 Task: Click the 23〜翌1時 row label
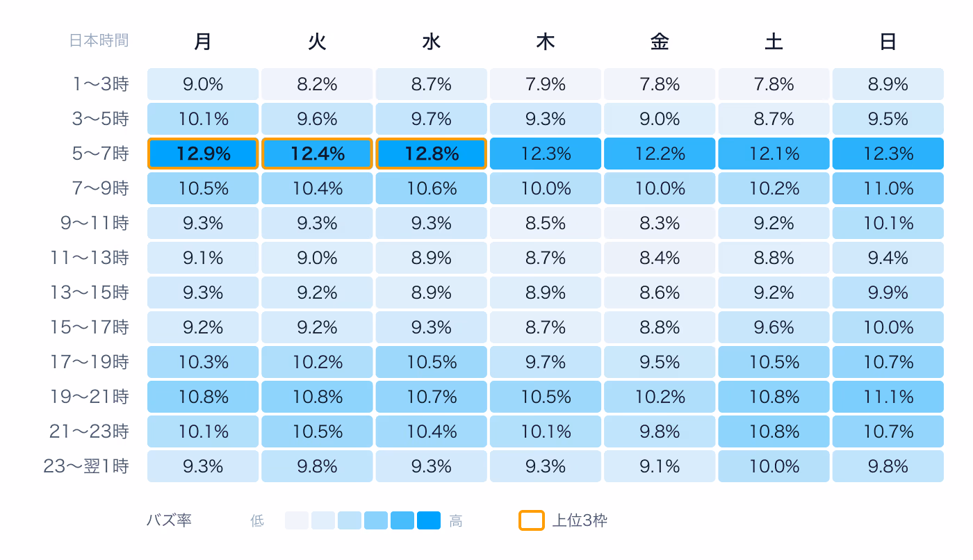[x=86, y=466]
